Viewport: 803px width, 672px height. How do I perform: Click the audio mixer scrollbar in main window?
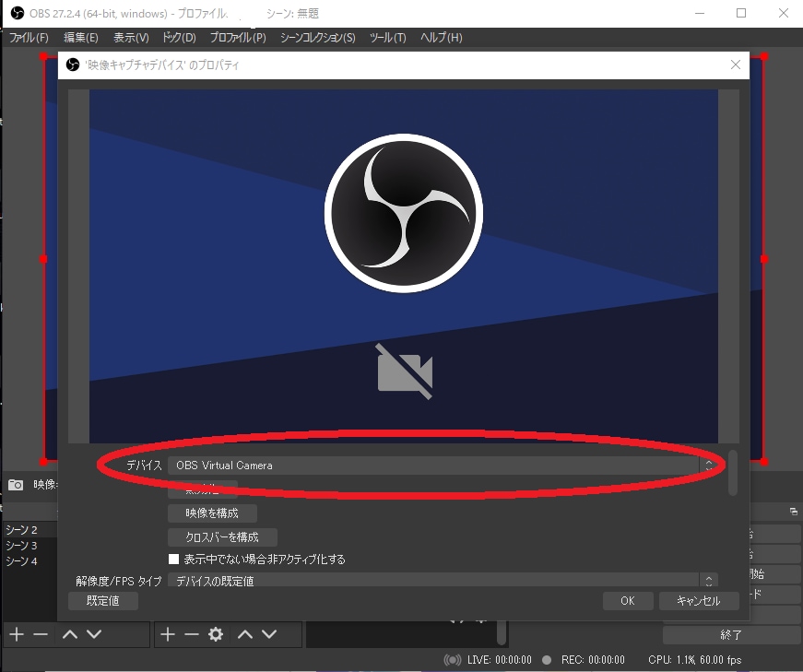pos(502,633)
